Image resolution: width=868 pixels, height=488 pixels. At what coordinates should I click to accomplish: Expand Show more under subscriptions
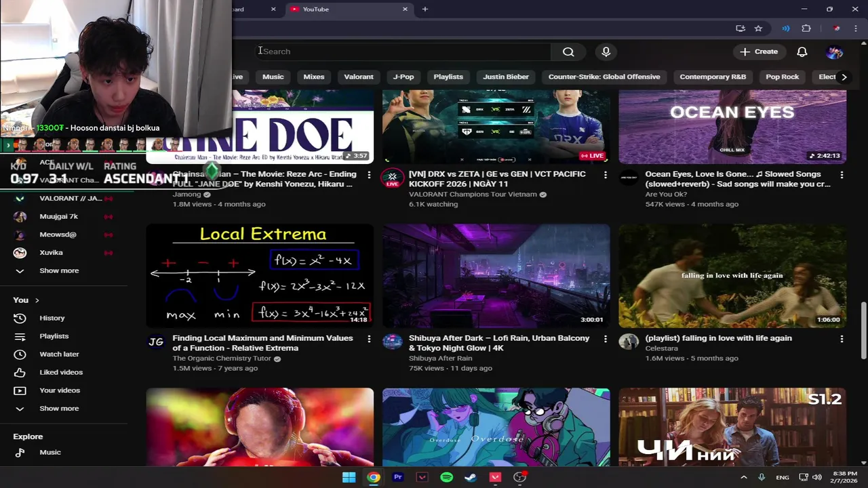click(59, 270)
